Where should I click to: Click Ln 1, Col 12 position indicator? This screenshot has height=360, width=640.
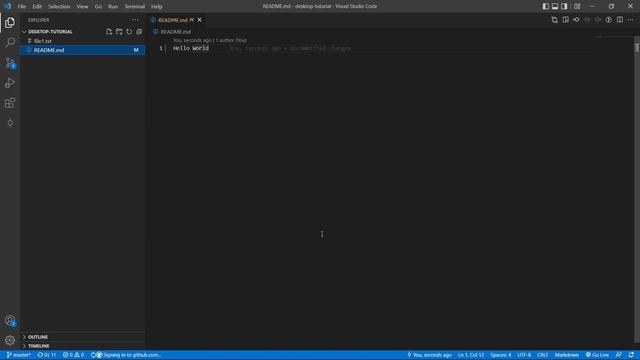click(x=471, y=355)
